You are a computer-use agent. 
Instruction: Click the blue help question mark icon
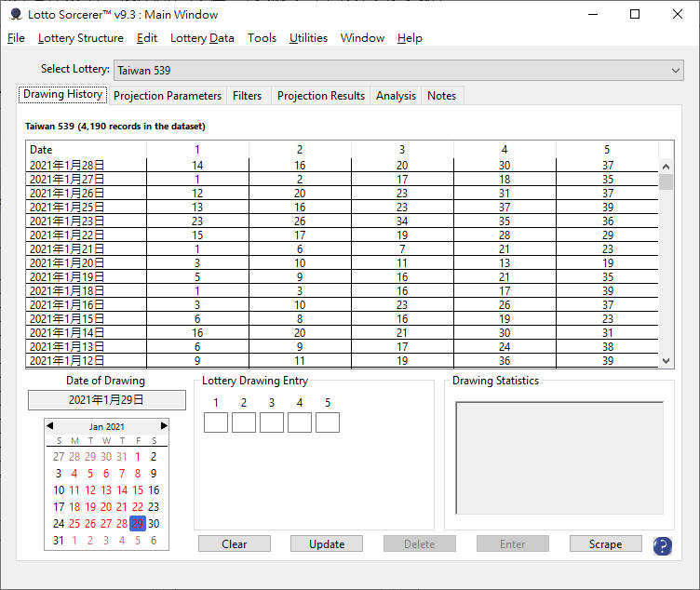coord(662,546)
